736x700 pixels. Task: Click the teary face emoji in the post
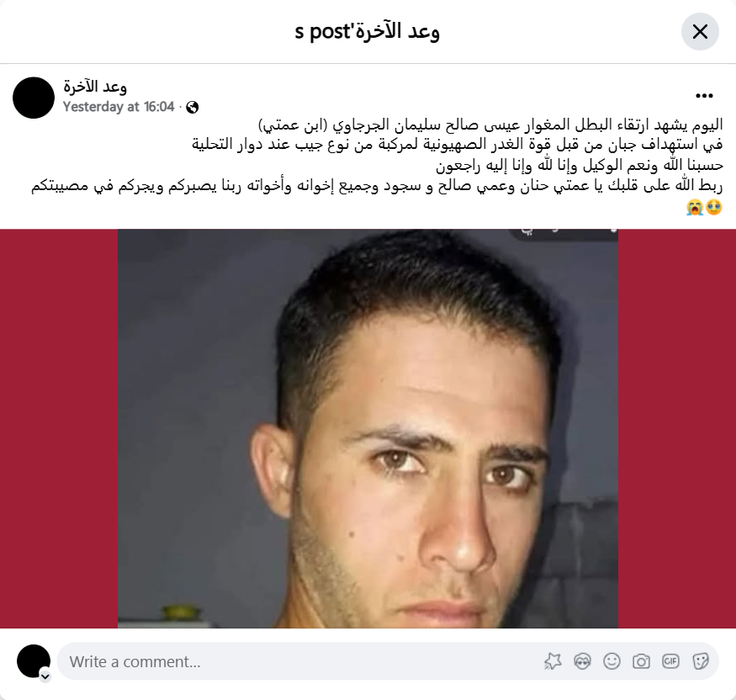click(714, 207)
